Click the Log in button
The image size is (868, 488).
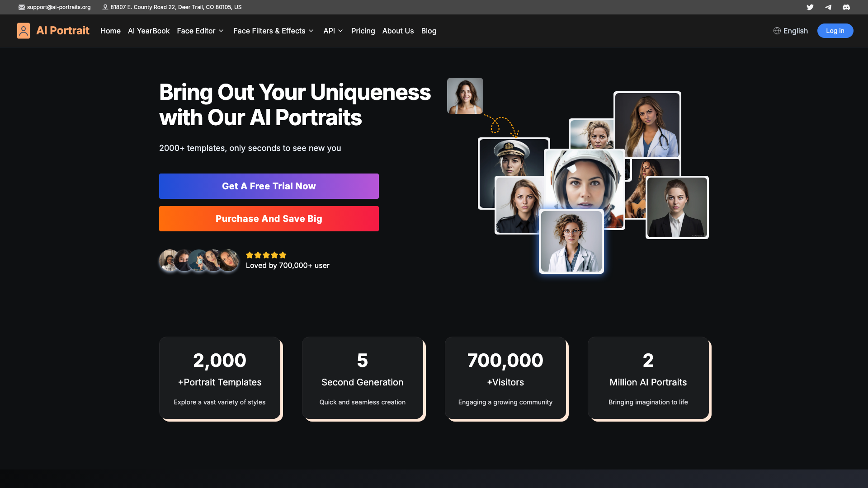pyautogui.click(x=835, y=31)
